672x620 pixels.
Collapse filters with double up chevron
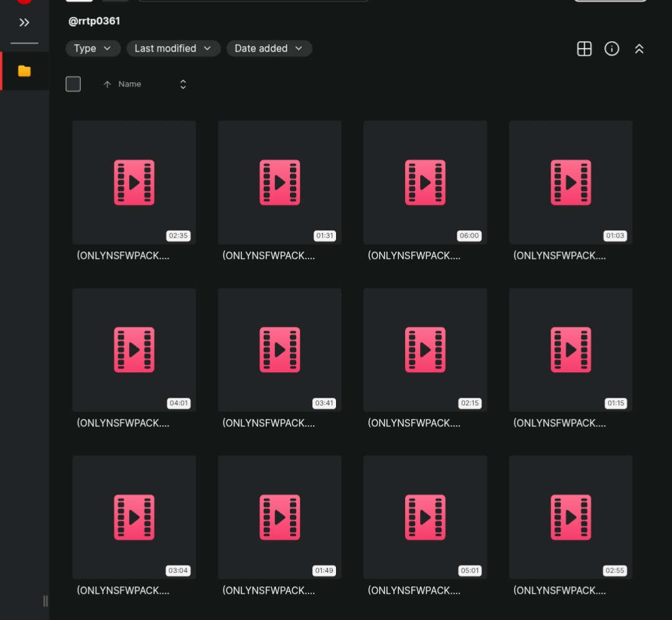(x=639, y=49)
